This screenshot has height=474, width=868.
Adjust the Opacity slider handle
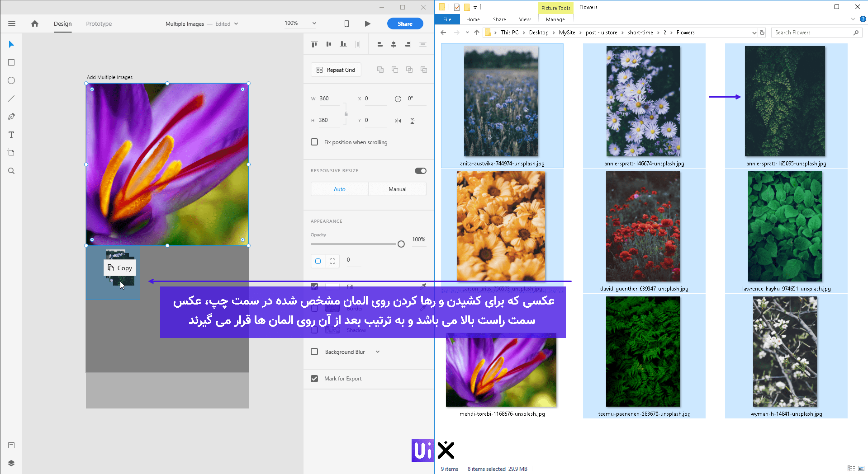[401, 244]
